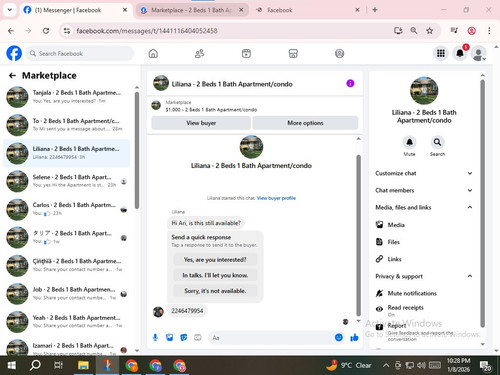Click the chat messages vertical scrollbar
This screenshot has width=500, height=375.
pos(359,235)
